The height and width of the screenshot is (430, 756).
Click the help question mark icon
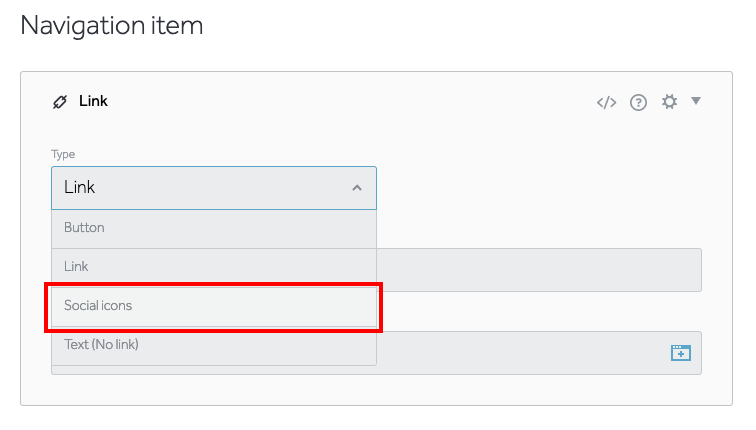[638, 102]
